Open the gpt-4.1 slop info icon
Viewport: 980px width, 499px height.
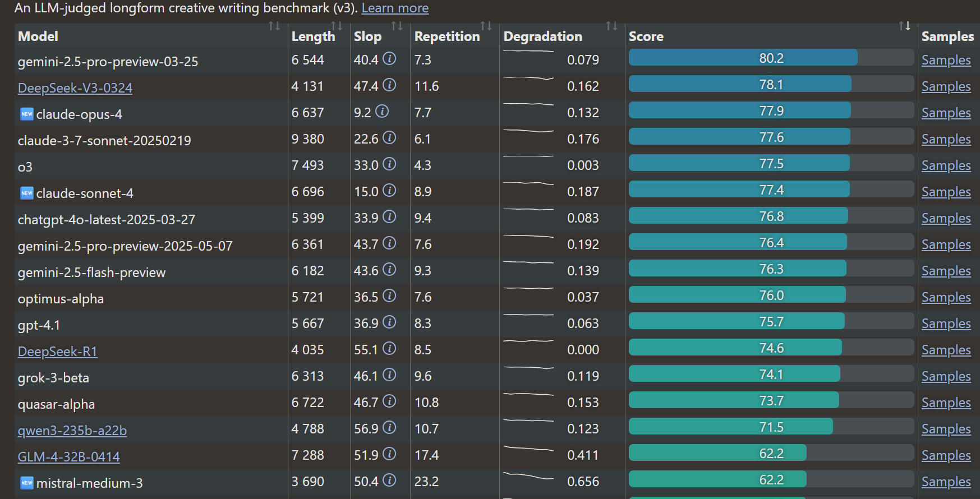[389, 322]
